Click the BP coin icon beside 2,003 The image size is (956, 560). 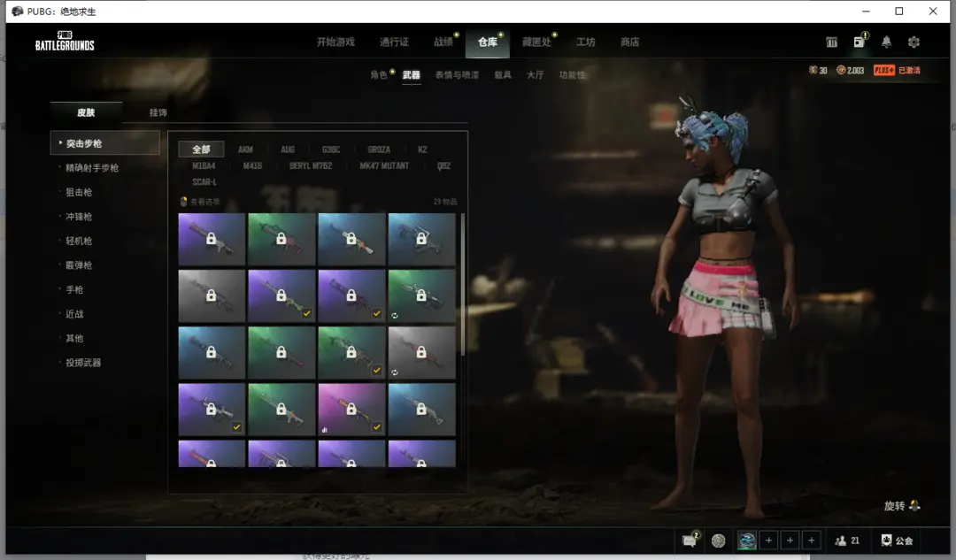[x=841, y=70]
